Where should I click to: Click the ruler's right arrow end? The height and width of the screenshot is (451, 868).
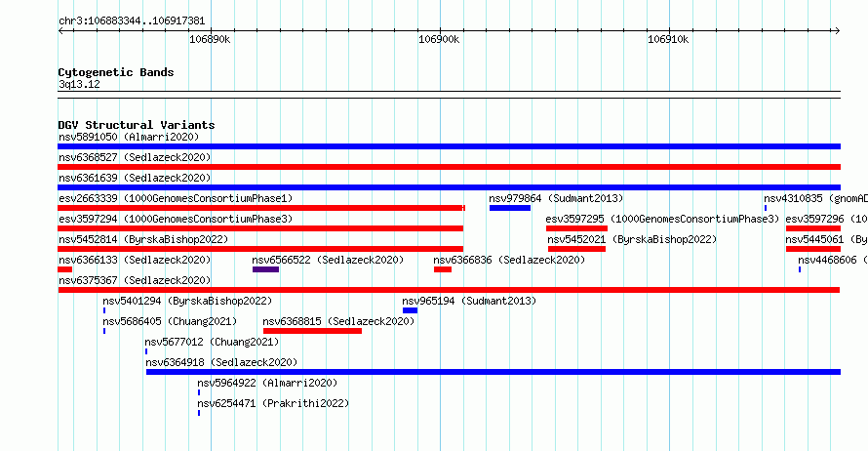pyautogui.click(x=838, y=31)
